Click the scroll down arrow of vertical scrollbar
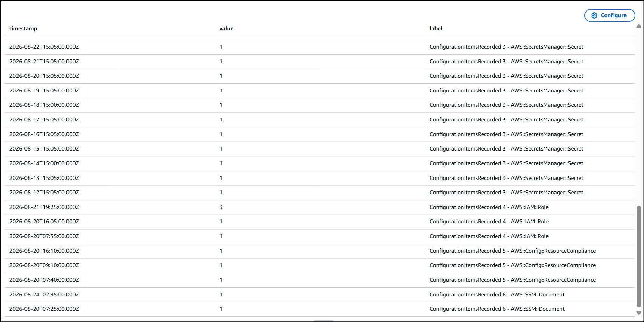 click(639, 313)
